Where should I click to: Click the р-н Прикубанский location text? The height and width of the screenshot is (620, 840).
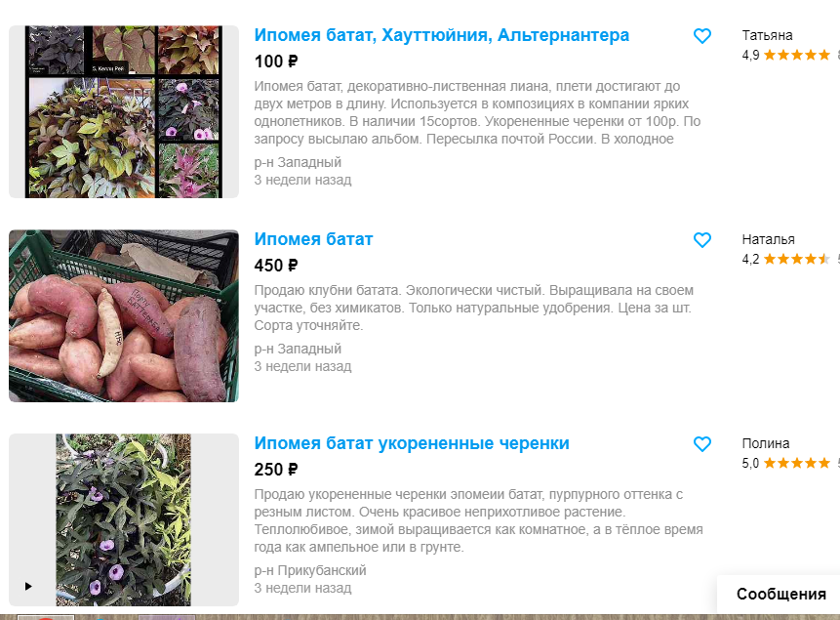pyautogui.click(x=309, y=570)
